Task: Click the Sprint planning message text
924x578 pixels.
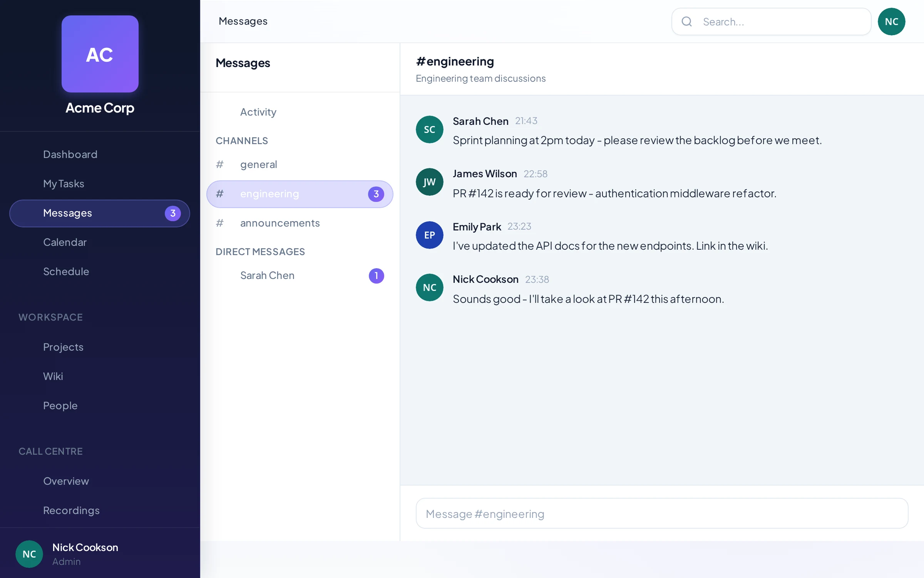Action: click(637, 140)
